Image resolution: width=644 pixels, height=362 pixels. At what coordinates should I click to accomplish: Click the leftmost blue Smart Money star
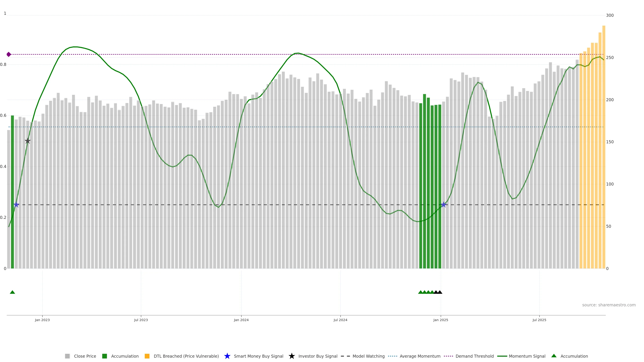point(16,205)
